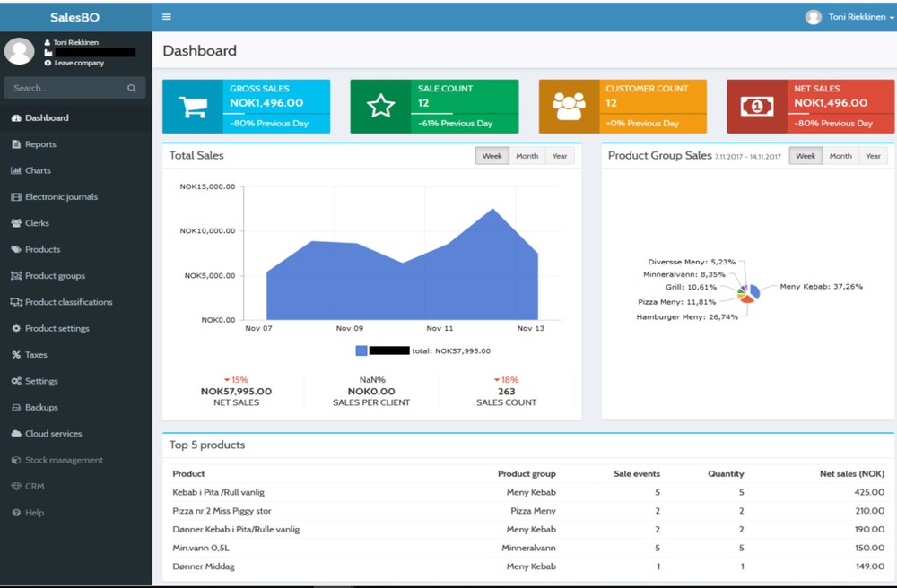Click the money icon on Net Sales card

(756, 107)
